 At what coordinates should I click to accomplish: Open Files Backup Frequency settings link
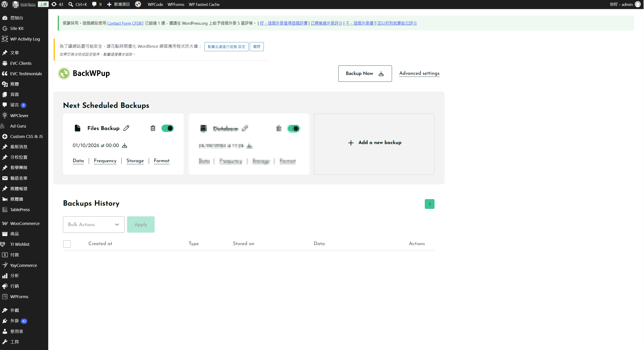click(x=105, y=161)
